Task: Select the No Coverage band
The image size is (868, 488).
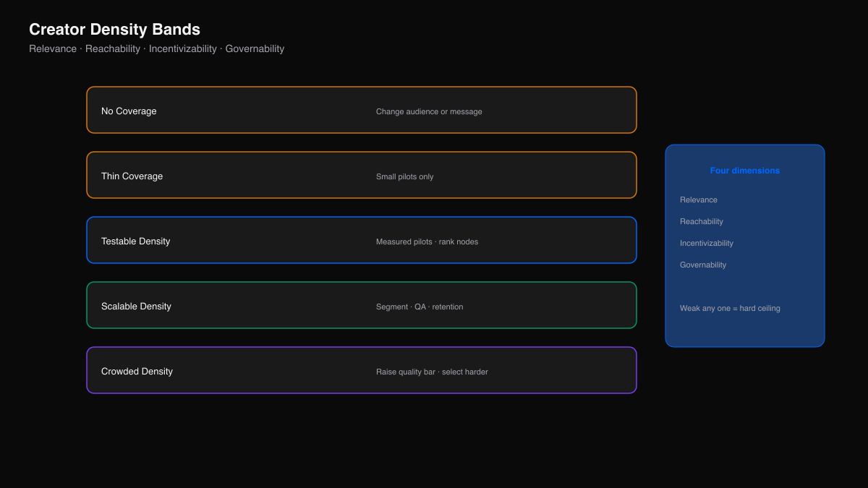Action: click(x=362, y=110)
